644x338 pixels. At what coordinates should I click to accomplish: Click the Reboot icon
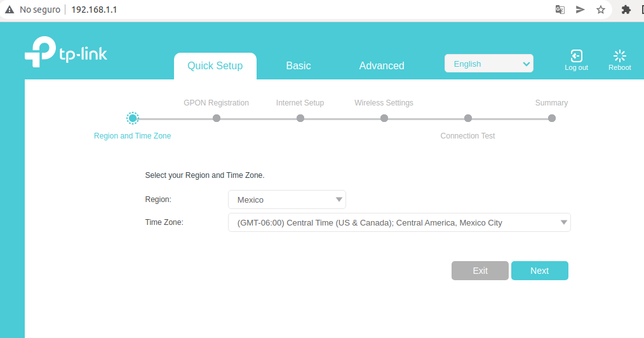click(x=619, y=57)
